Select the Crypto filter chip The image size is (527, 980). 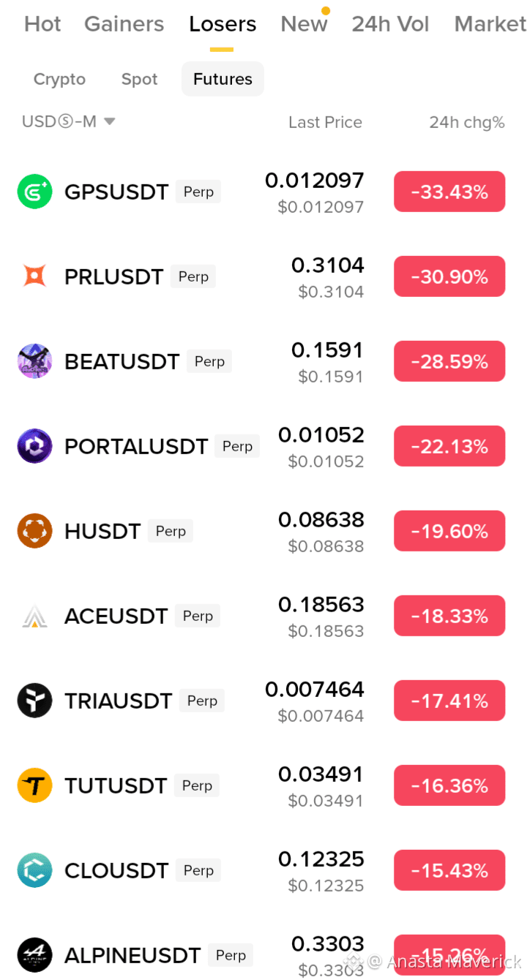[59, 79]
